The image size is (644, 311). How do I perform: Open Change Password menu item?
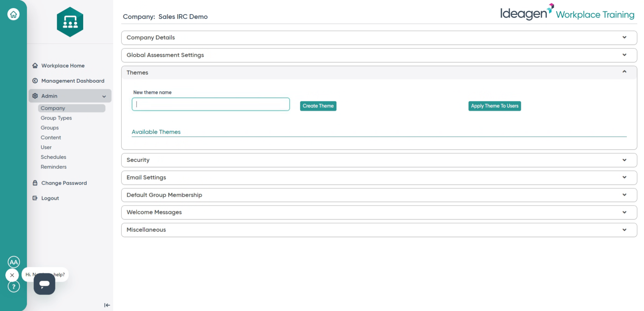point(64,183)
